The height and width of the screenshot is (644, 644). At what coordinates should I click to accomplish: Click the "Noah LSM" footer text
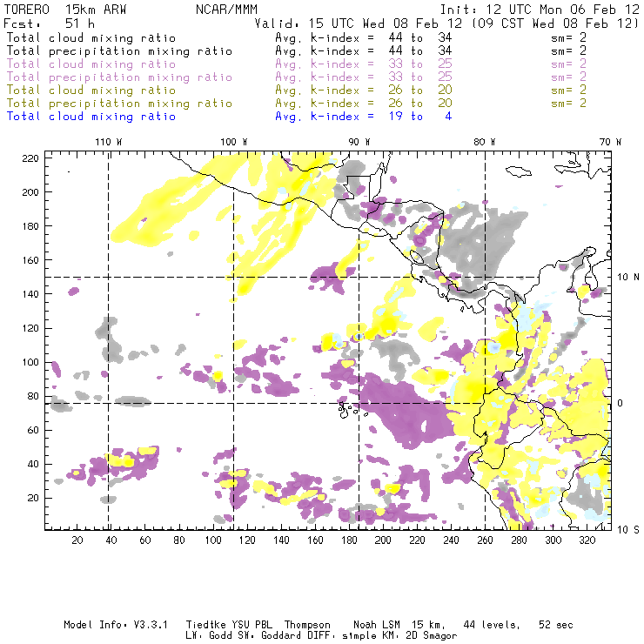[x=377, y=625]
